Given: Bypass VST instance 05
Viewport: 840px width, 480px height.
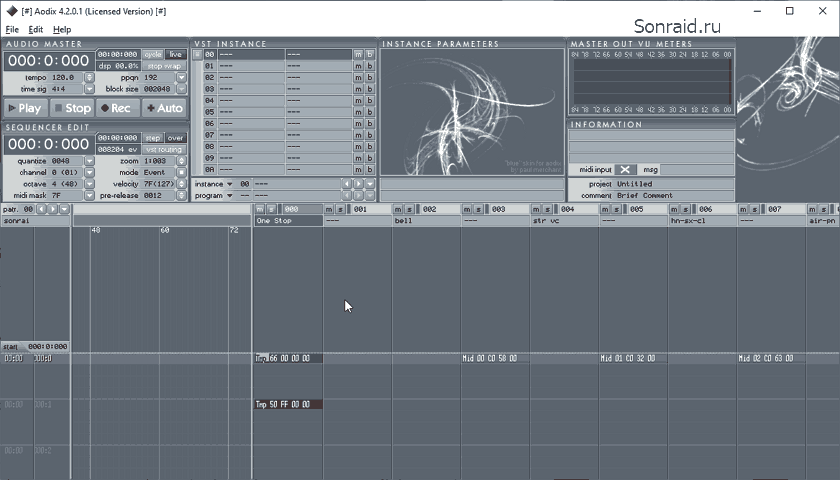Looking at the screenshot, I should point(370,112).
